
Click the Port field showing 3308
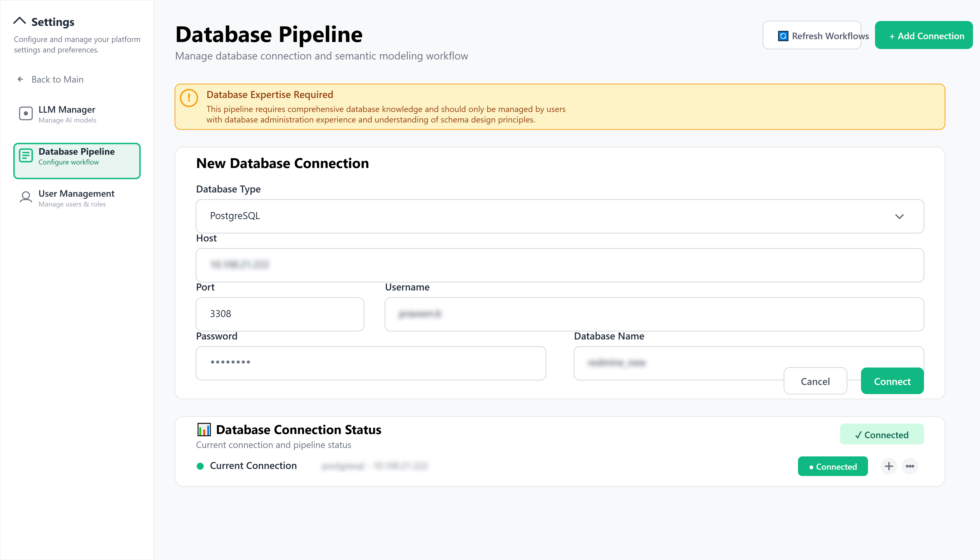click(x=280, y=314)
